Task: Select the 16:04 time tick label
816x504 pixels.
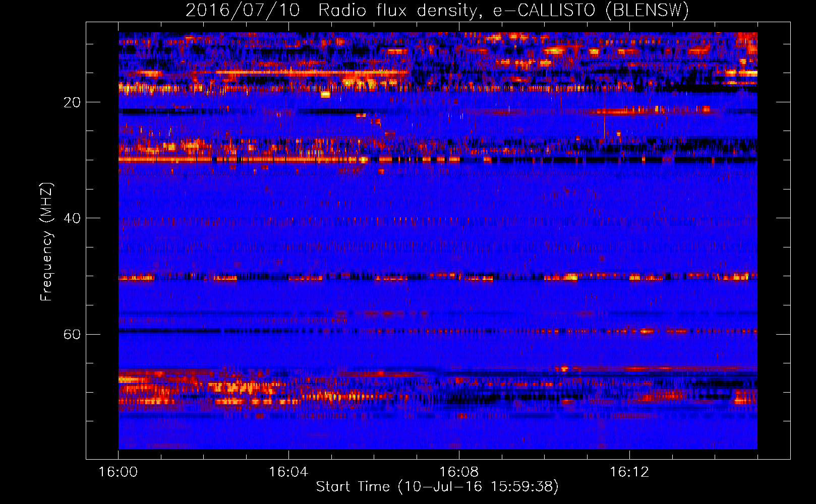Action: pyautogui.click(x=288, y=472)
